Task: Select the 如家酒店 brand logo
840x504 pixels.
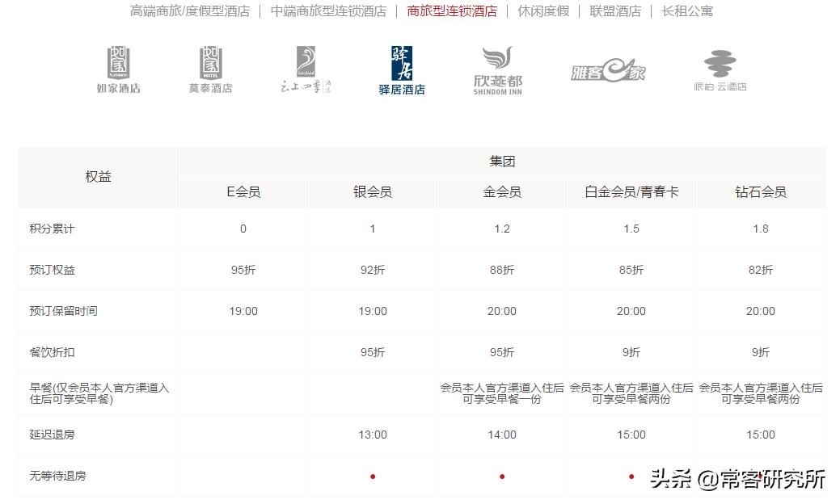Action: (x=119, y=69)
